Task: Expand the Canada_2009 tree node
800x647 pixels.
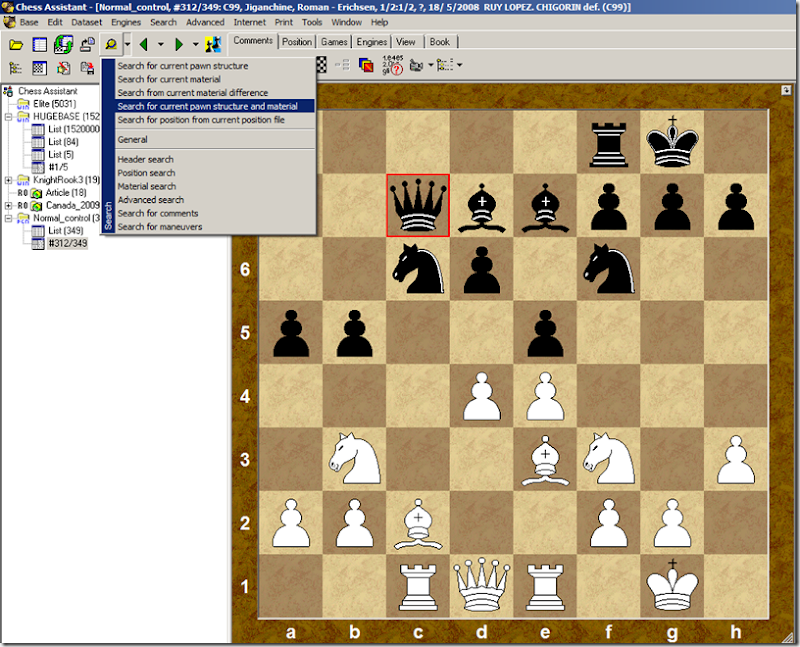Action: click(x=9, y=206)
